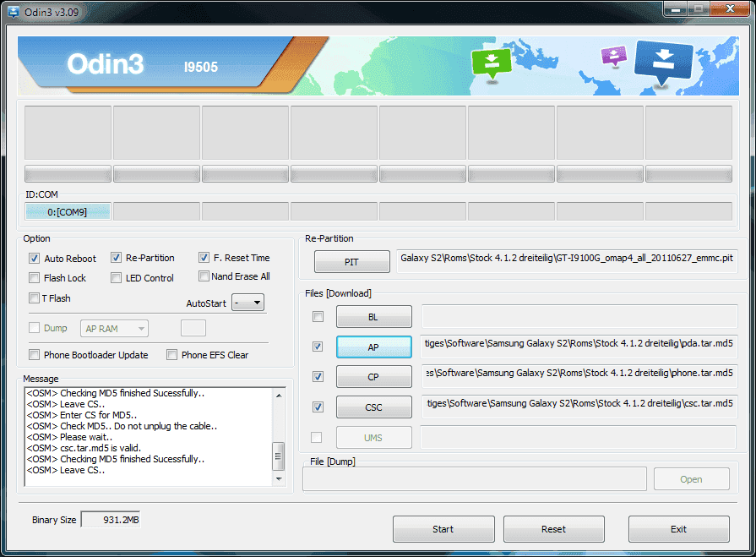Click the 'csc.tar.md5 is valid.' log line
Screen dimensions: 756x557
(x=84, y=448)
